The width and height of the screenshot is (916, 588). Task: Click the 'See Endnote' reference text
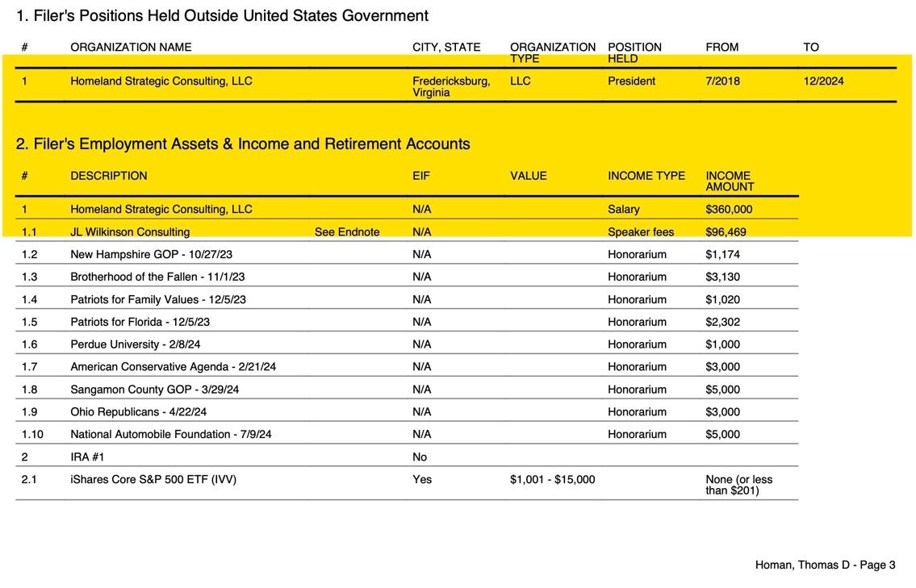click(346, 232)
